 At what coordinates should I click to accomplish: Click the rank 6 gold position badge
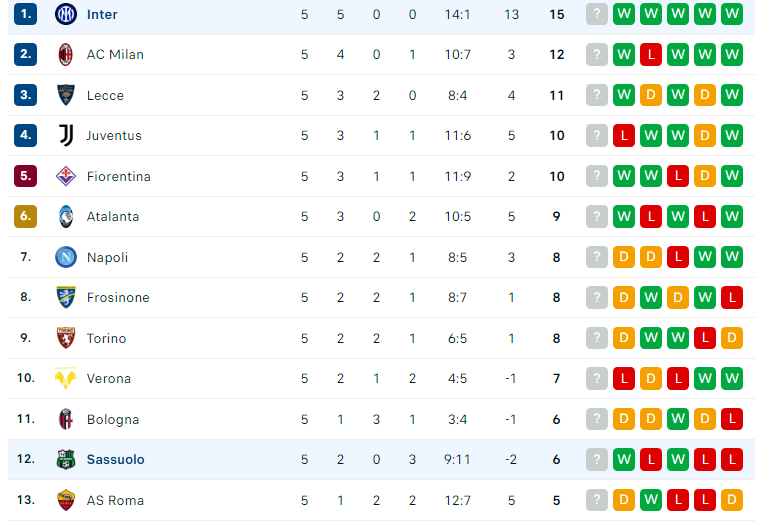point(26,216)
